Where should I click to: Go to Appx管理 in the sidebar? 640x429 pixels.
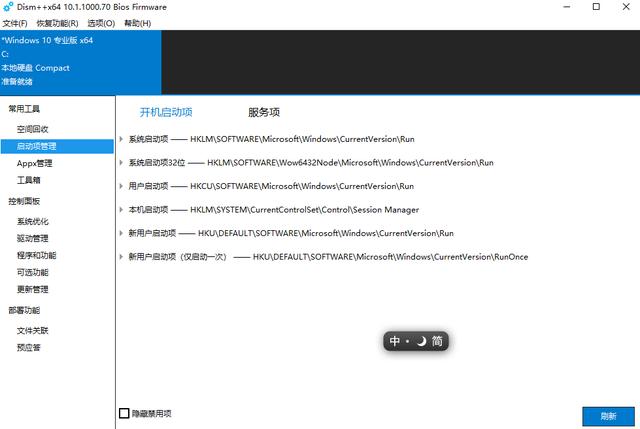tap(35, 163)
